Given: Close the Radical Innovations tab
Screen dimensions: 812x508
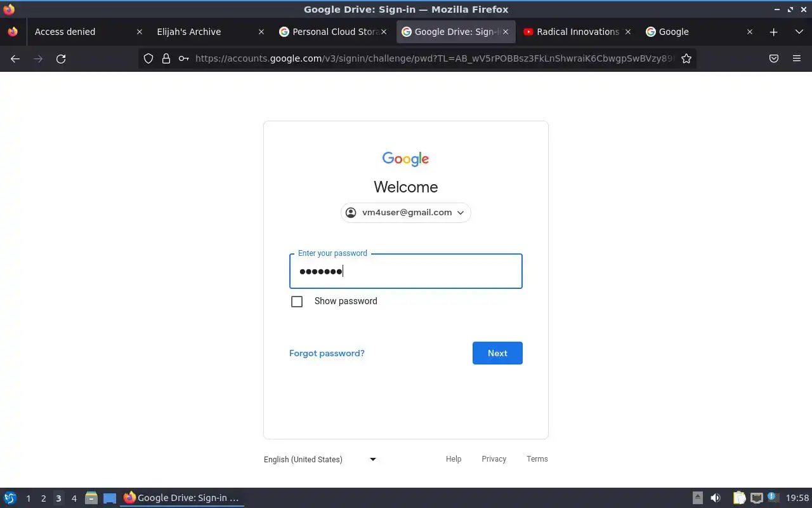Looking at the screenshot, I should [628, 32].
